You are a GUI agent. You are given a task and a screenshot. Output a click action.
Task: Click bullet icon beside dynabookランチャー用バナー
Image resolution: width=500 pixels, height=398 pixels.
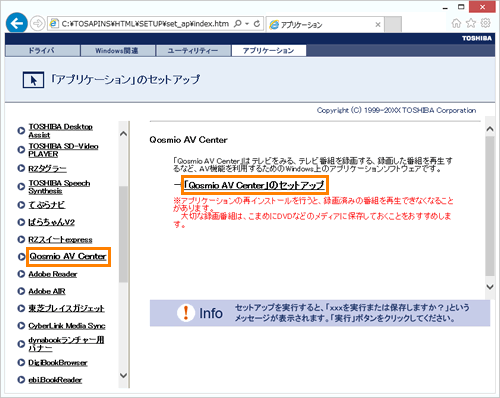point(21,344)
